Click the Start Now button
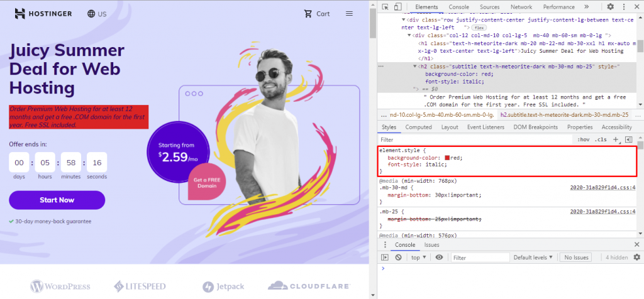 pyautogui.click(x=57, y=200)
